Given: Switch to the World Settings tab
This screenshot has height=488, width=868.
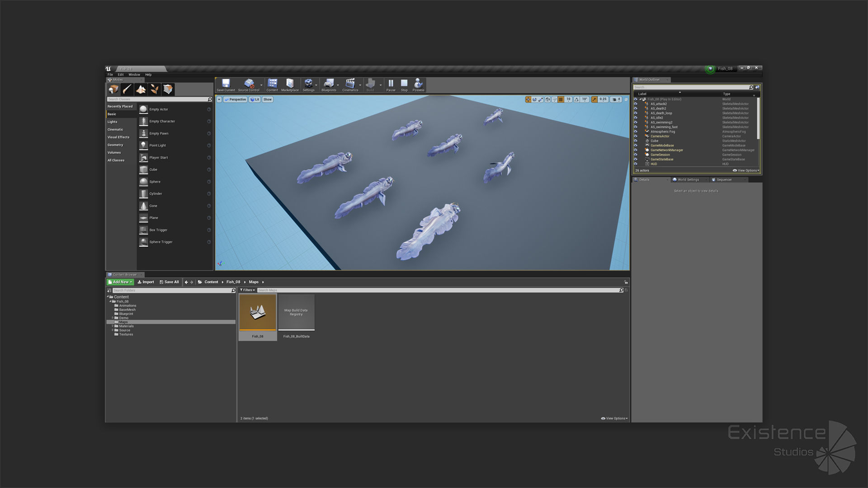Looking at the screenshot, I should pos(688,180).
